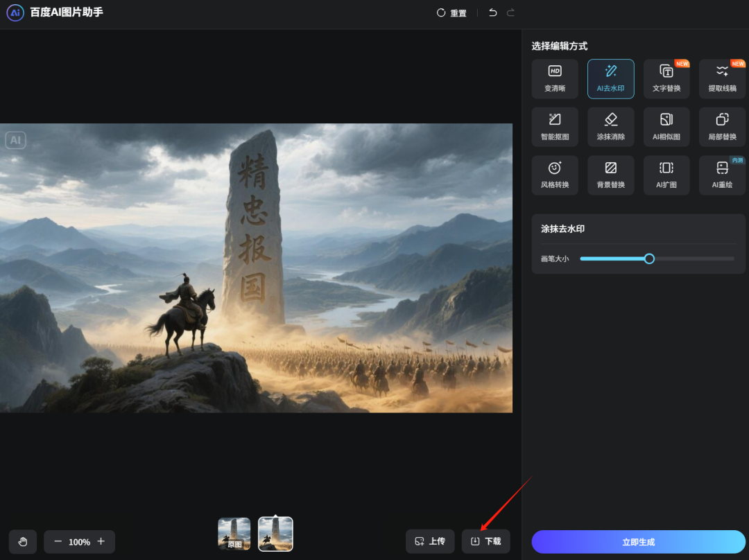Click the 下载 download button
Viewport: 749px width, 560px height.
[485, 541]
